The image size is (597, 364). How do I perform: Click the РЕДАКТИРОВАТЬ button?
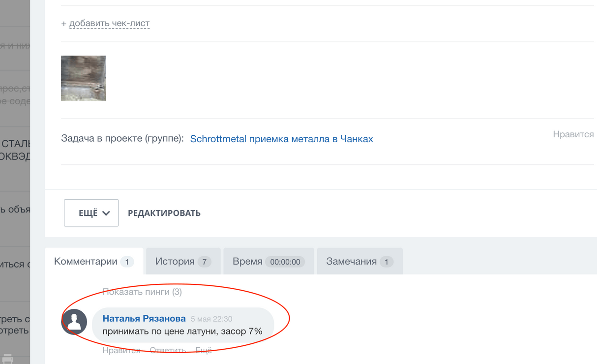[164, 213]
